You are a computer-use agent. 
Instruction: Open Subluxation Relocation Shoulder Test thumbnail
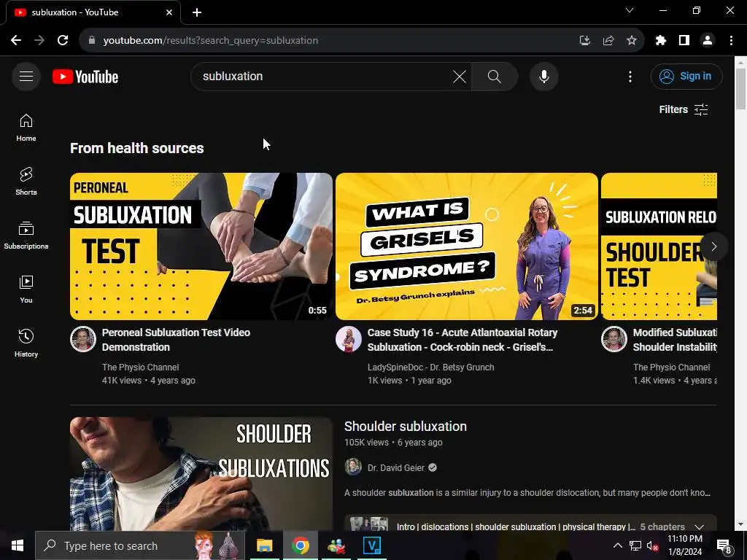659,246
